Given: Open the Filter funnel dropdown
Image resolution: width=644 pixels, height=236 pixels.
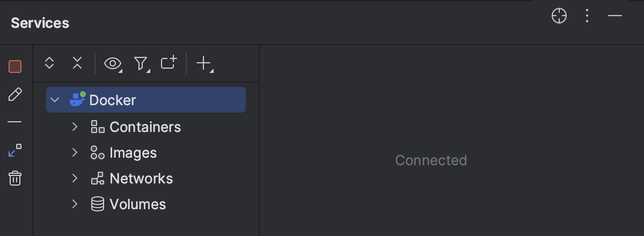Looking at the screenshot, I should 141,64.
